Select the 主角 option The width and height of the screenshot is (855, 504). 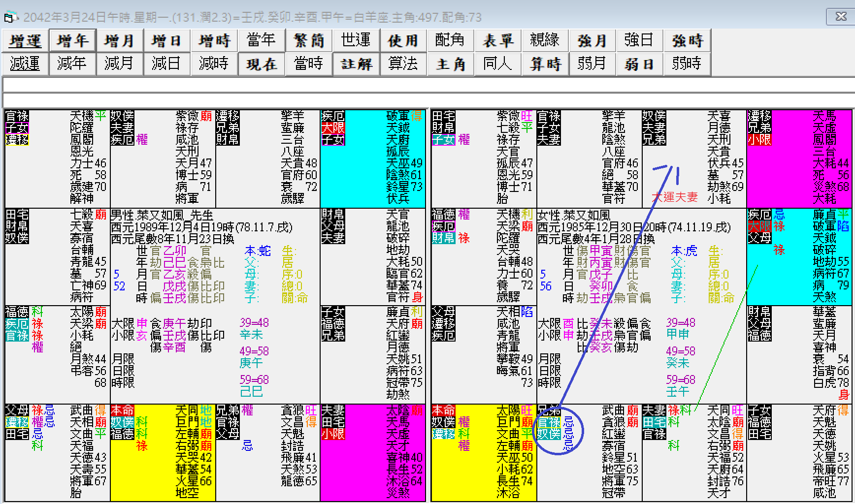451,64
